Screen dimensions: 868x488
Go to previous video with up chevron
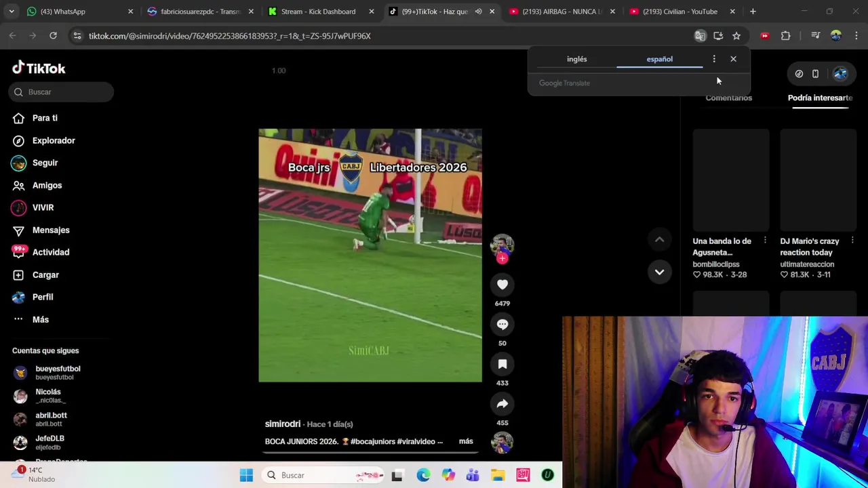(x=659, y=239)
